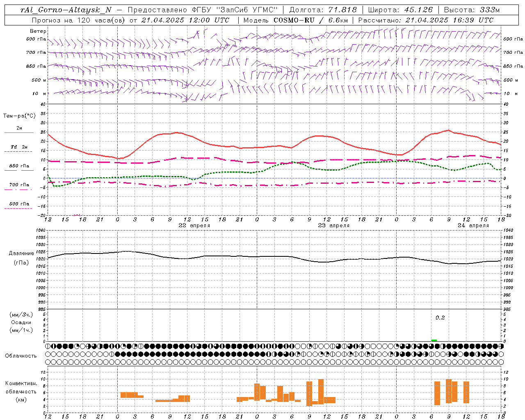Click the 22 апреля date label
This screenshot has width=525, height=420.
click(x=194, y=226)
